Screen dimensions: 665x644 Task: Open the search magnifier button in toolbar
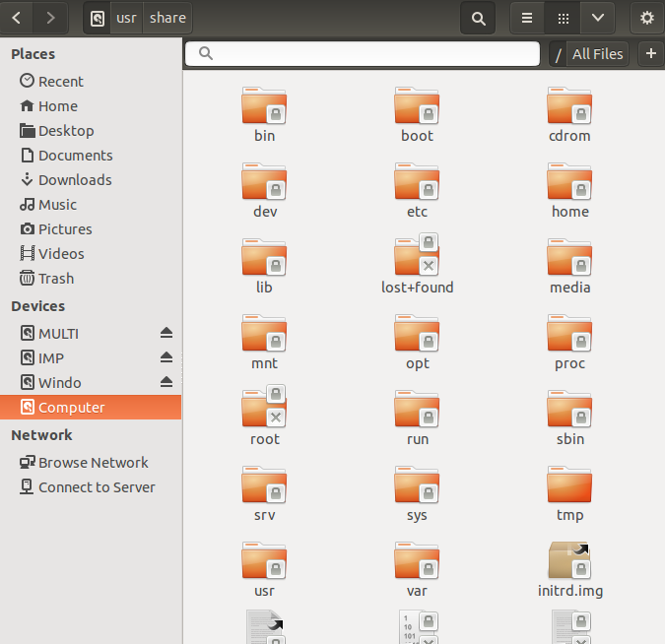(478, 18)
